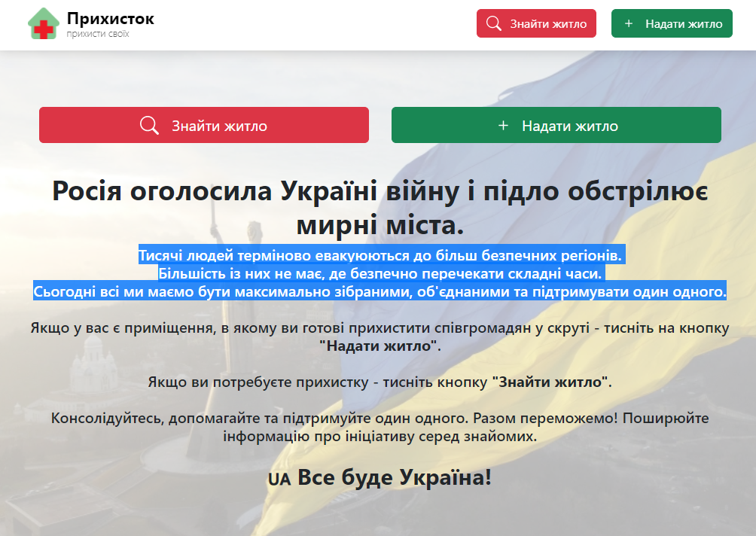Click the magnifier icon in large red button
756x536 pixels.
tap(150, 126)
